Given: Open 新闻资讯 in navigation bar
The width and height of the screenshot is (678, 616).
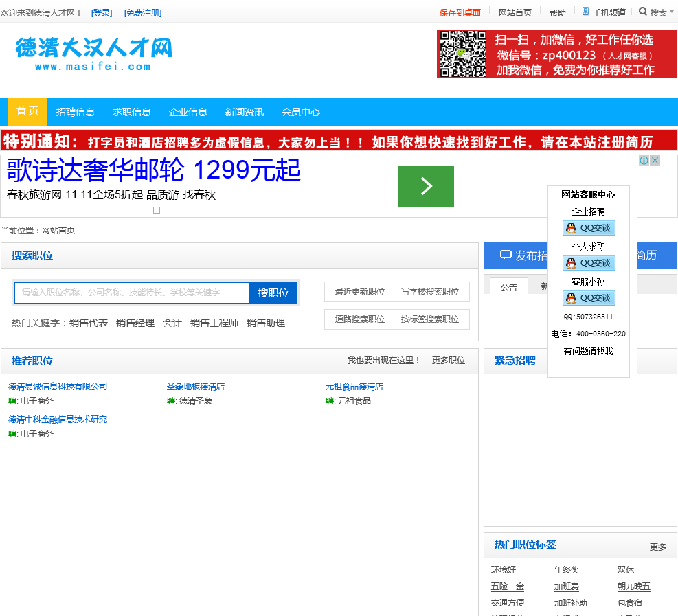Looking at the screenshot, I should point(245,112).
